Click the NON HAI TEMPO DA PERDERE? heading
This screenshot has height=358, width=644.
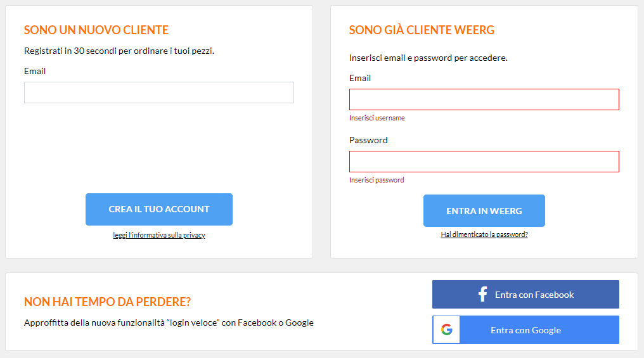tap(108, 302)
